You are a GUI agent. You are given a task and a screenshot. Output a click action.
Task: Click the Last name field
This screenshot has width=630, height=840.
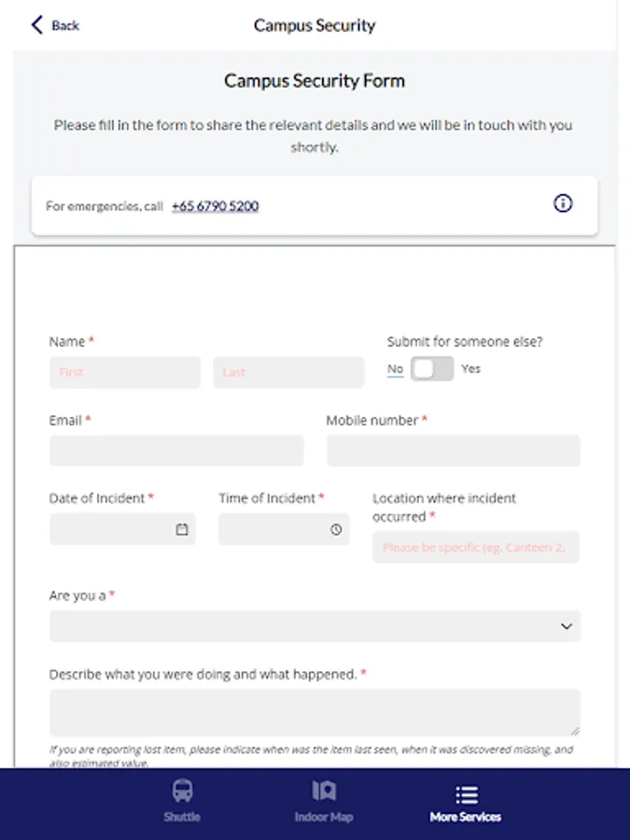pyautogui.click(x=288, y=372)
